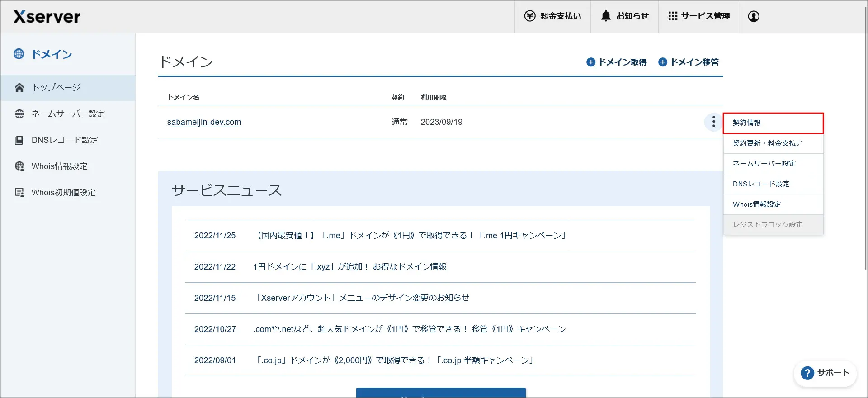Viewport: 868px width, 398px height.
Task: Open ネームサーバー設定 in the sidebar
Action: click(x=68, y=114)
